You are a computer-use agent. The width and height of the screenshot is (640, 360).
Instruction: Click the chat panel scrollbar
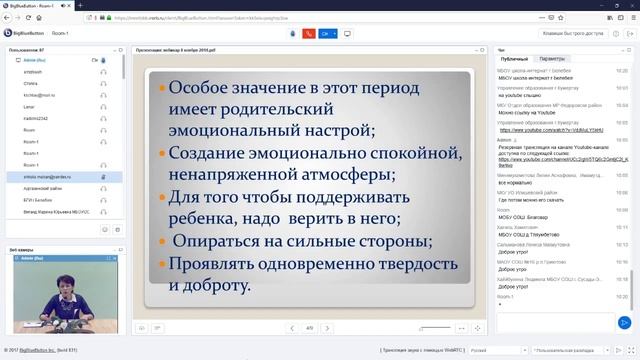pyautogui.click(x=631, y=290)
